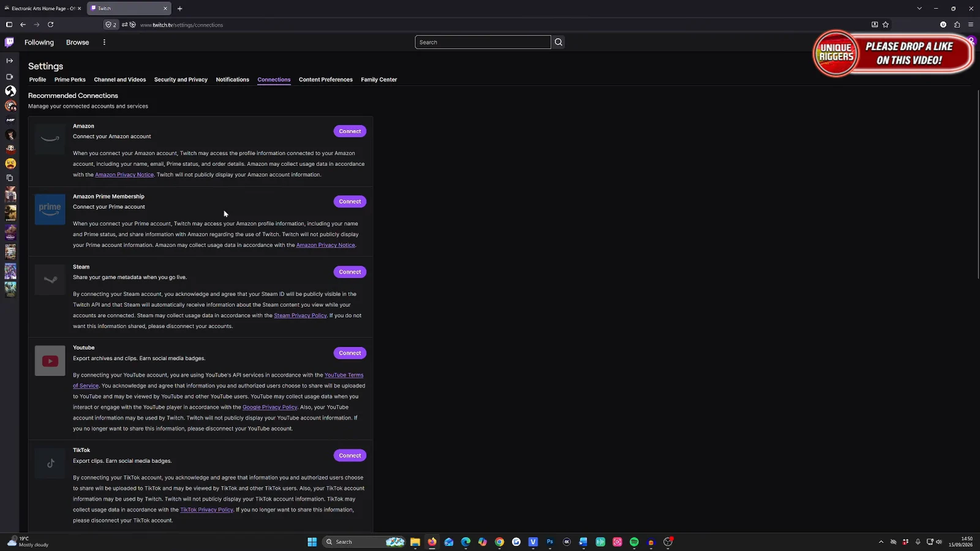Click the Twitch search input field

point(483,42)
